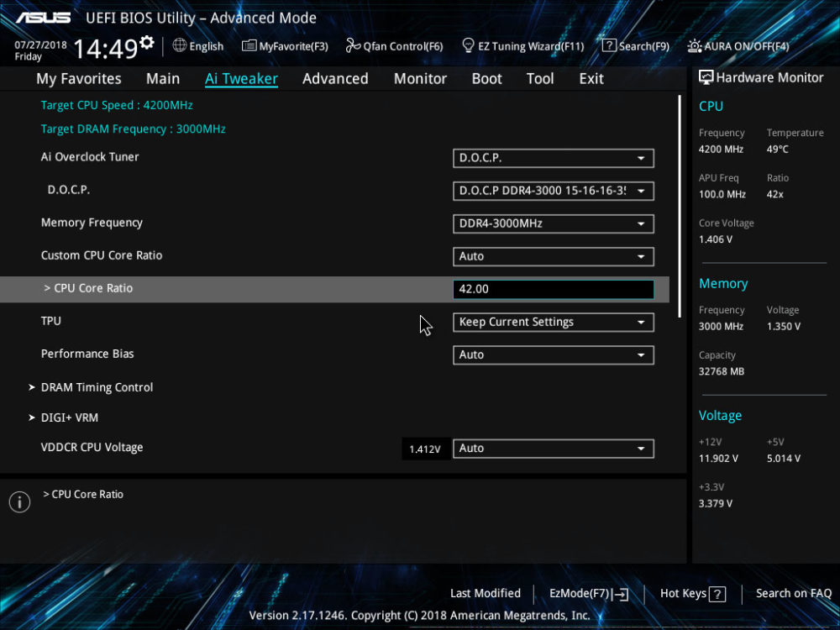Screen dimensions: 840x630
Task: Open the VDDCR CPU Voltage dropdown
Action: click(554, 449)
